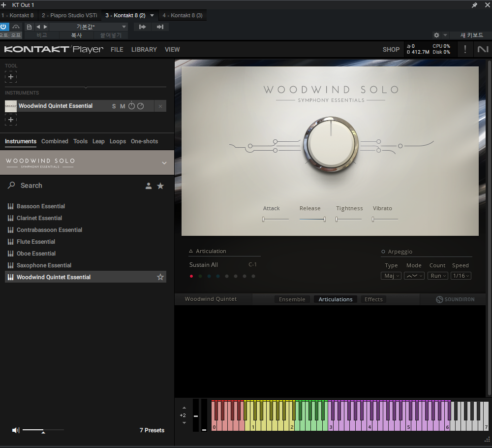Open the FILE menu
Screen dimensions: 492x448
(117, 49)
